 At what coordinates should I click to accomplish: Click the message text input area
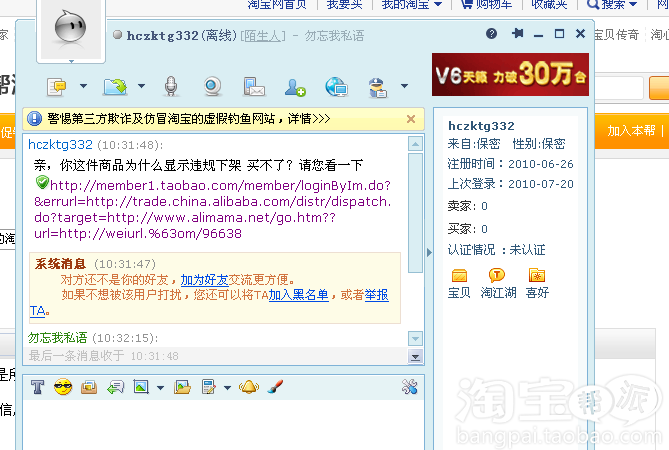click(220, 422)
